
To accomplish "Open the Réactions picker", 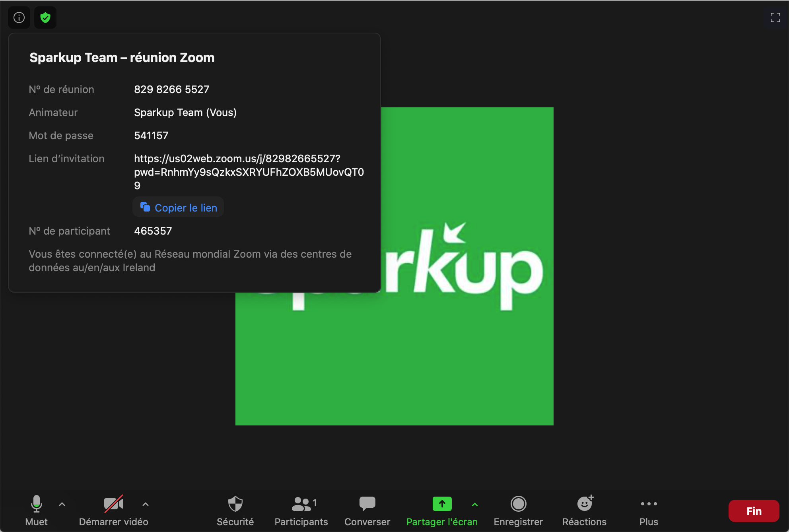I will coord(585,511).
